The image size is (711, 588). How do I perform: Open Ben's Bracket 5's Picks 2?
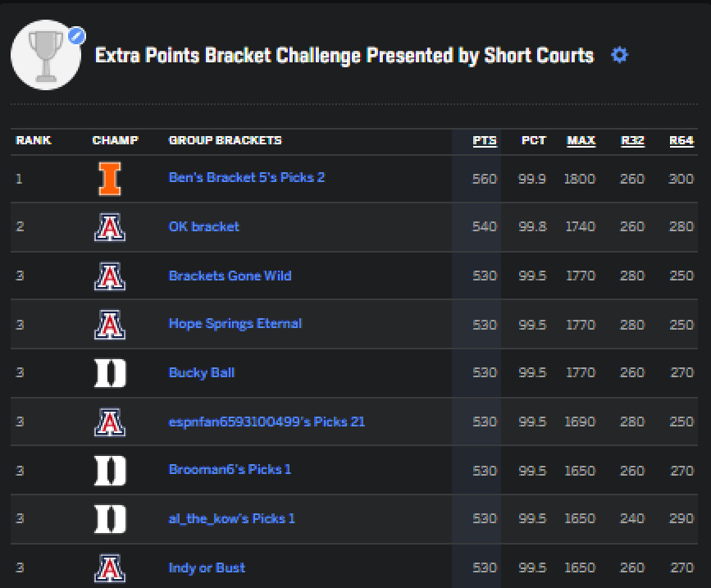coord(247,177)
